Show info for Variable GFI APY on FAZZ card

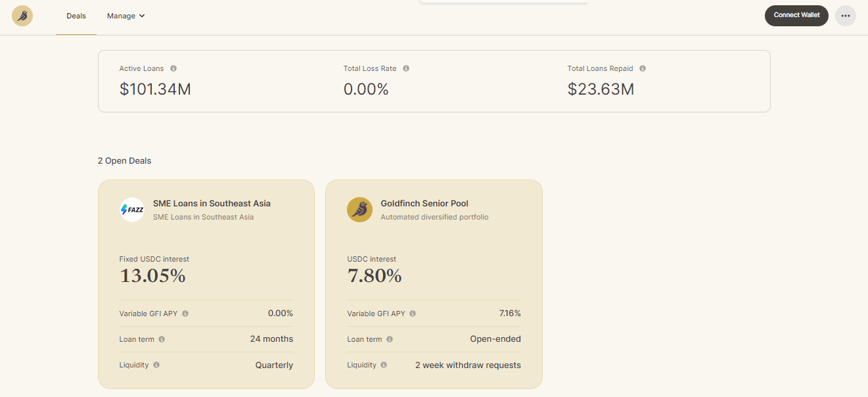tap(185, 314)
